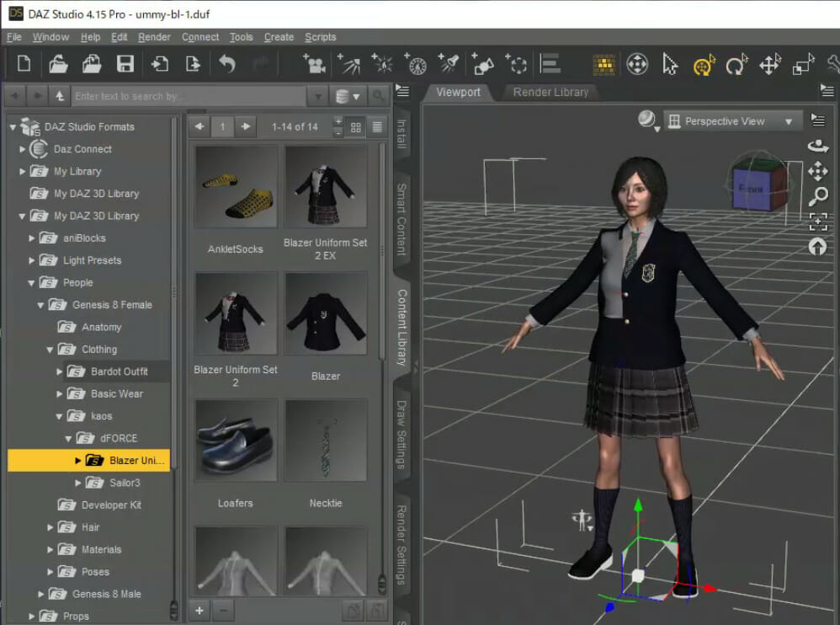
Task: Switch to the Render Library tab
Action: (550, 92)
